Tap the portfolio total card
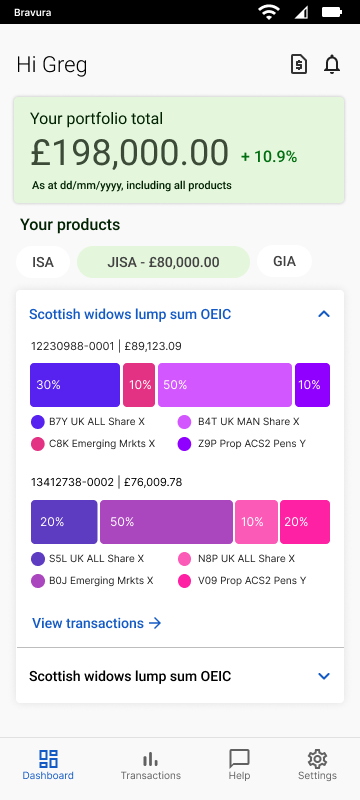Screen dimensions: 360x800 point(179,150)
